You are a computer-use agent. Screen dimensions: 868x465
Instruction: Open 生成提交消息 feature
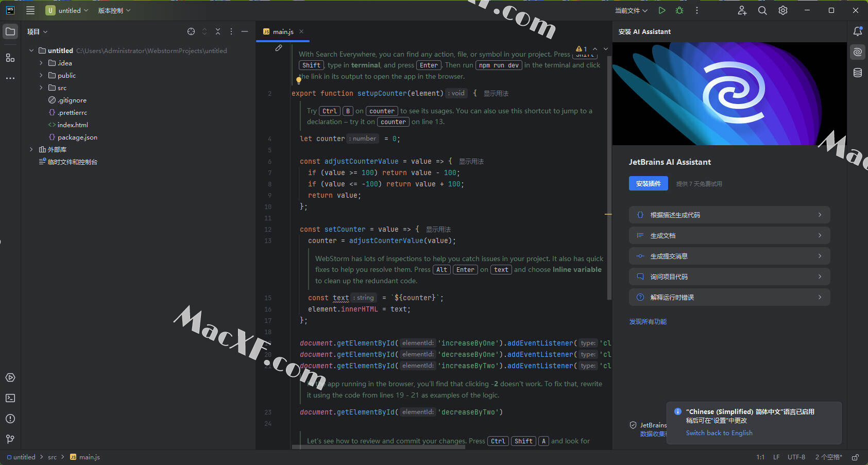[729, 256]
